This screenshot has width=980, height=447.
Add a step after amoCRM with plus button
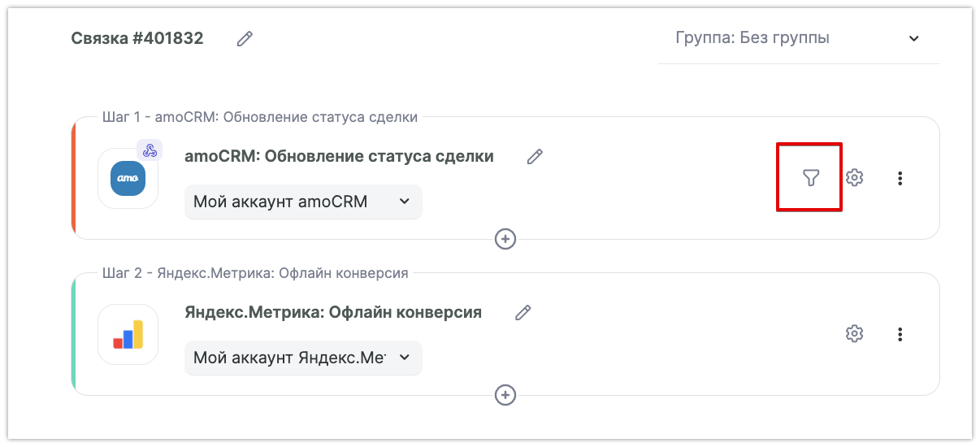click(x=505, y=239)
